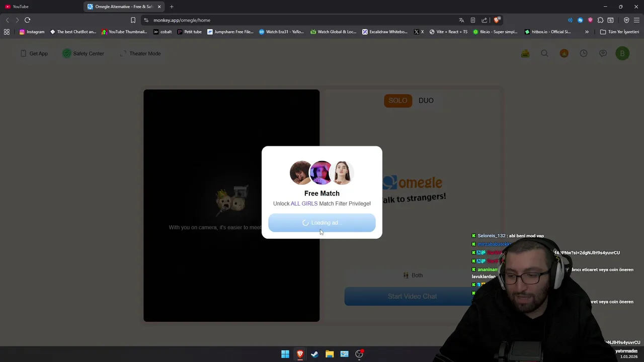Click the share page icon
The height and width of the screenshot is (362, 644).
tap(484, 20)
